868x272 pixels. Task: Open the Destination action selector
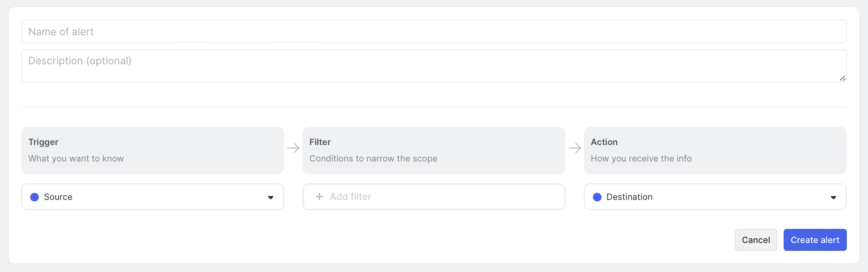click(715, 197)
